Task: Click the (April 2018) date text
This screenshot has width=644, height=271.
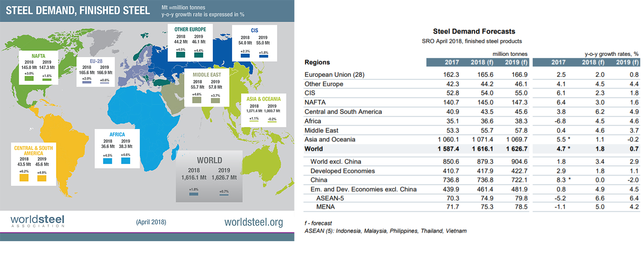Action: pyautogui.click(x=151, y=222)
